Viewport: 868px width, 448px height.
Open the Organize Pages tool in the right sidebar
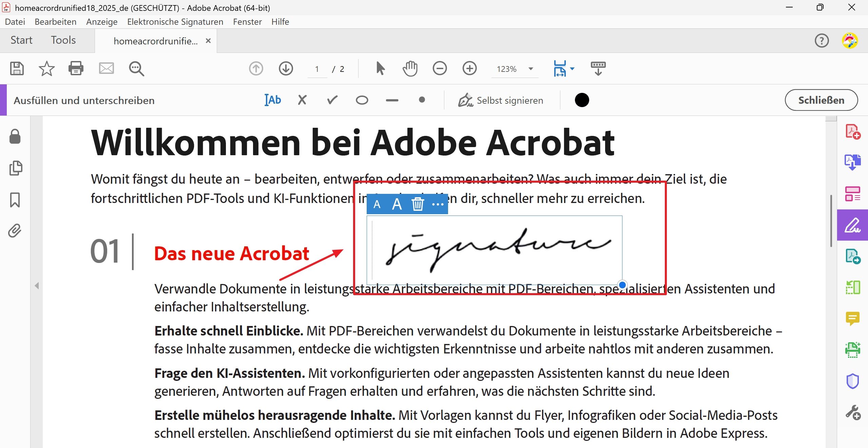(x=852, y=194)
